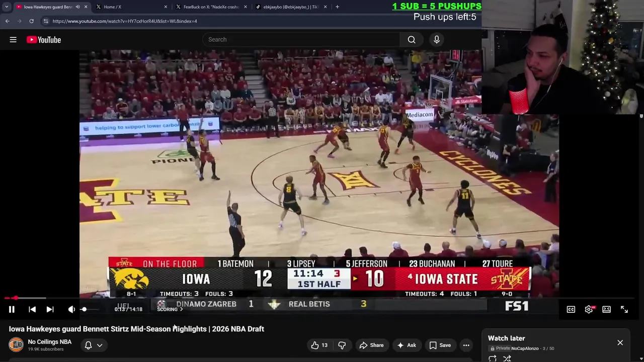Open the YouTube hamburger guide menu
The width and height of the screenshot is (644, 362).
point(13,40)
